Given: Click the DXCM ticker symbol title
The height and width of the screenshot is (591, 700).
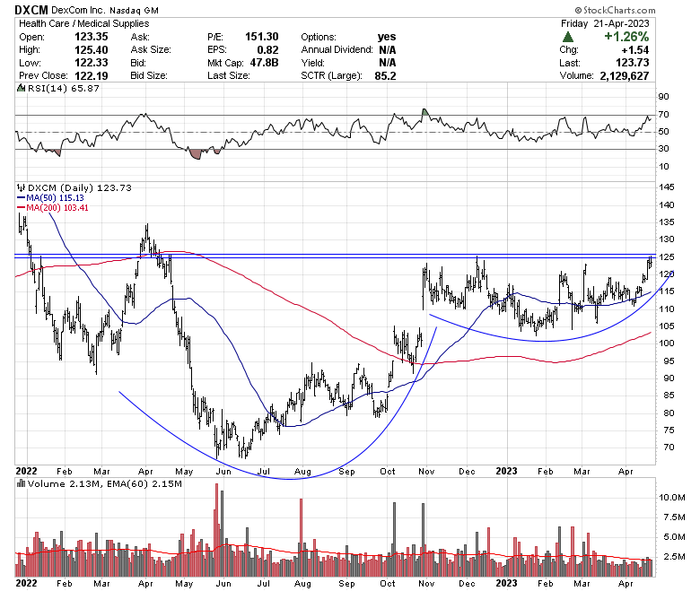Looking at the screenshot, I should pyautogui.click(x=31, y=10).
